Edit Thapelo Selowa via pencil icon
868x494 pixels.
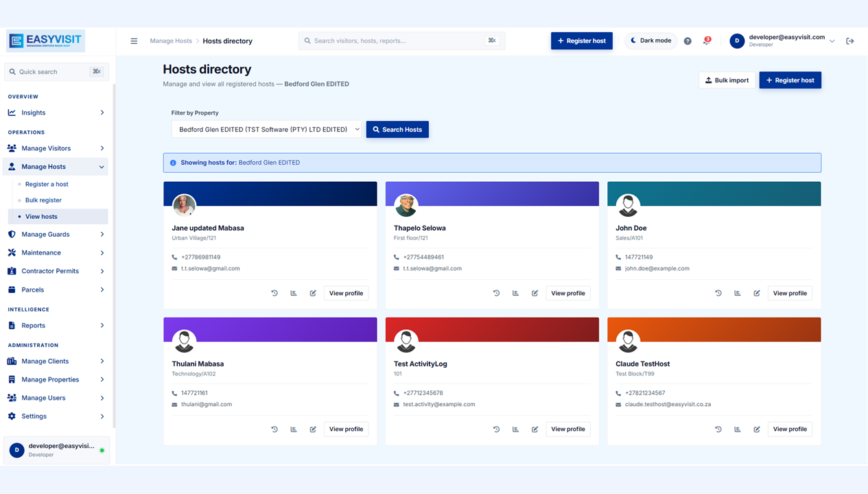535,293
